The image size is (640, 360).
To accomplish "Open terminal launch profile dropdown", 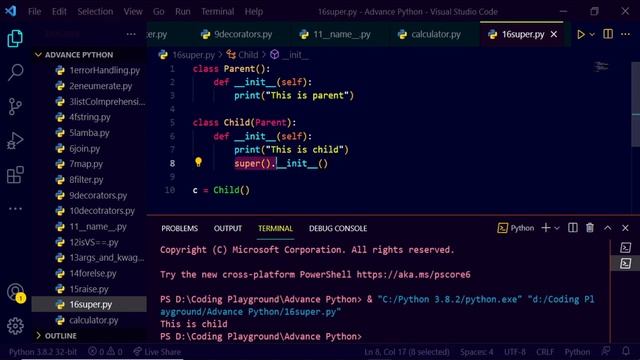I will (x=557, y=228).
